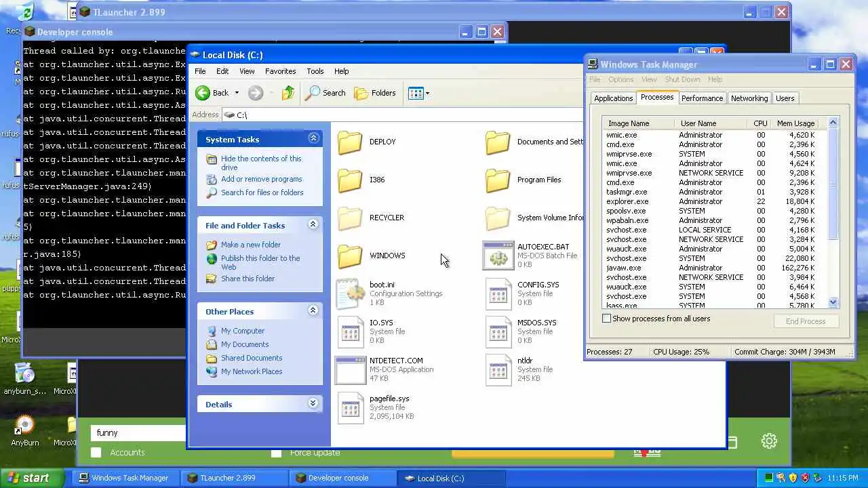Select the AUTOEXEC.BAT file icon
The width and height of the screenshot is (868, 488).
(498, 256)
